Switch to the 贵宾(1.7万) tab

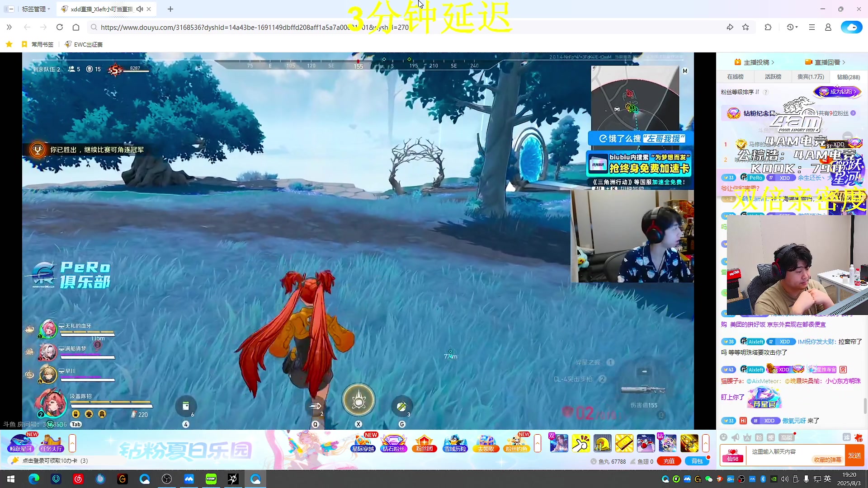pyautogui.click(x=811, y=77)
